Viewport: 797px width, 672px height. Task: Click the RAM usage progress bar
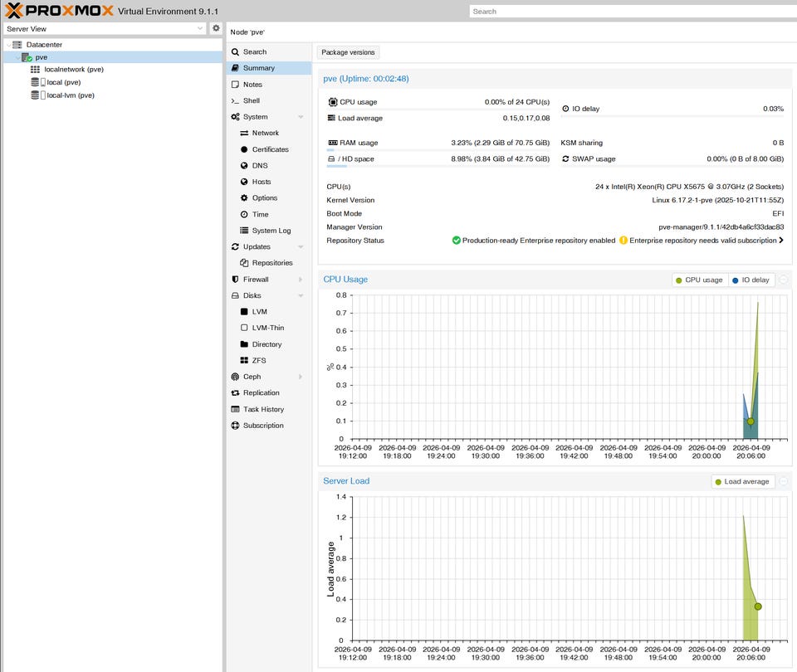[x=438, y=150]
